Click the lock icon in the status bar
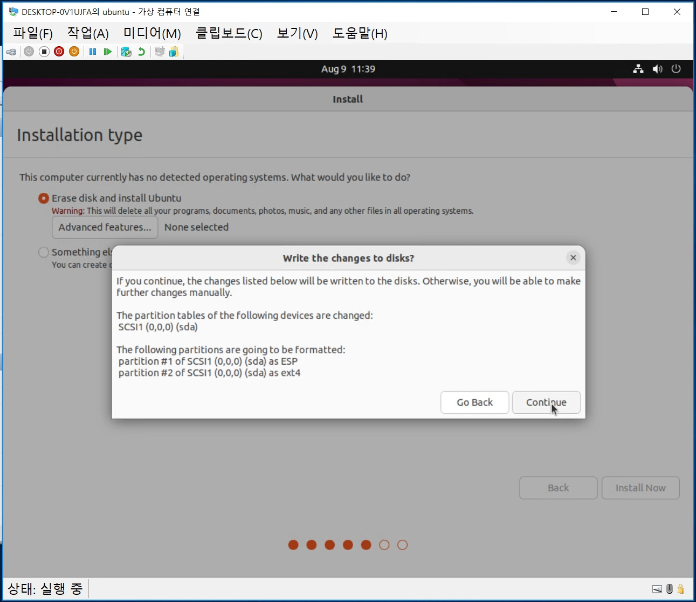This screenshot has width=696, height=602. click(681, 589)
